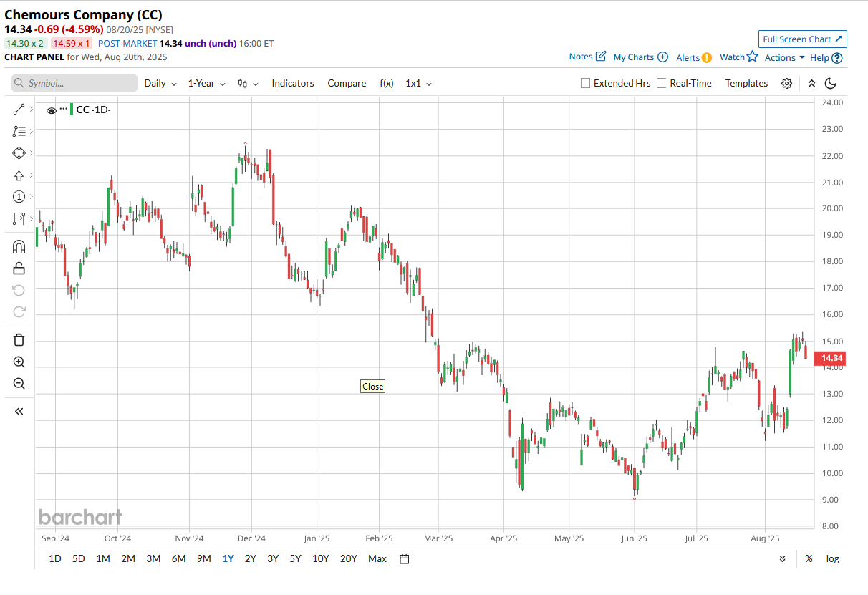The height and width of the screenshot is (595, 868).
Task: Open the Indicators menu
Action: 293,84
